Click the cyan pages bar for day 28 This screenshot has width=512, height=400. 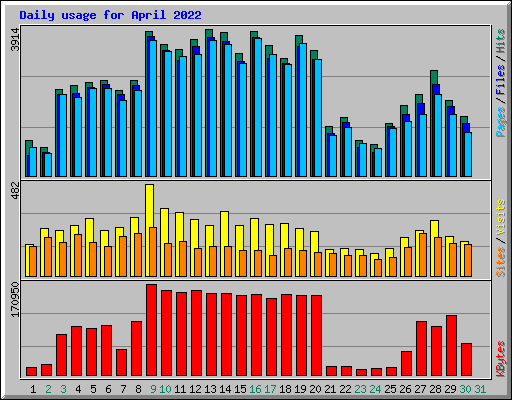[x=438, y=135]
